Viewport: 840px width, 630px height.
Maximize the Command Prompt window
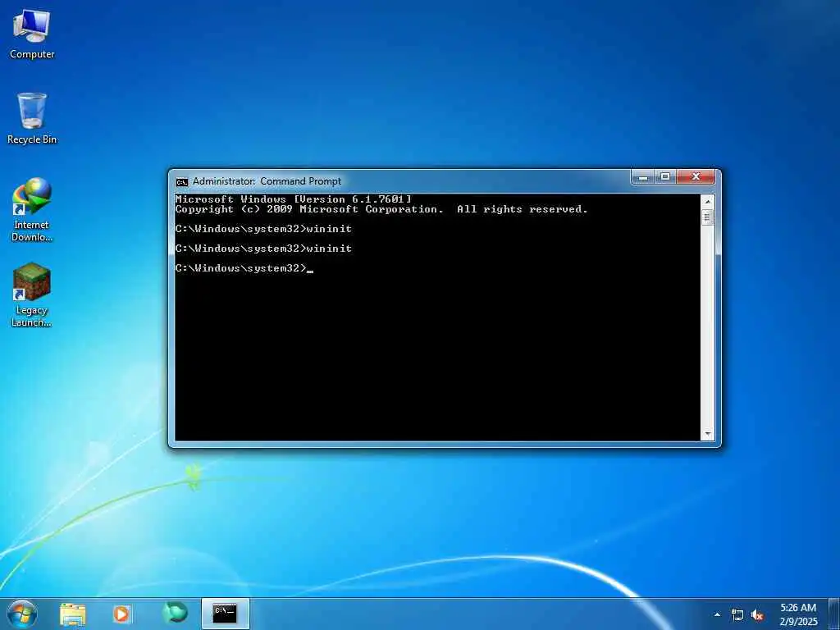pos(665,176)
